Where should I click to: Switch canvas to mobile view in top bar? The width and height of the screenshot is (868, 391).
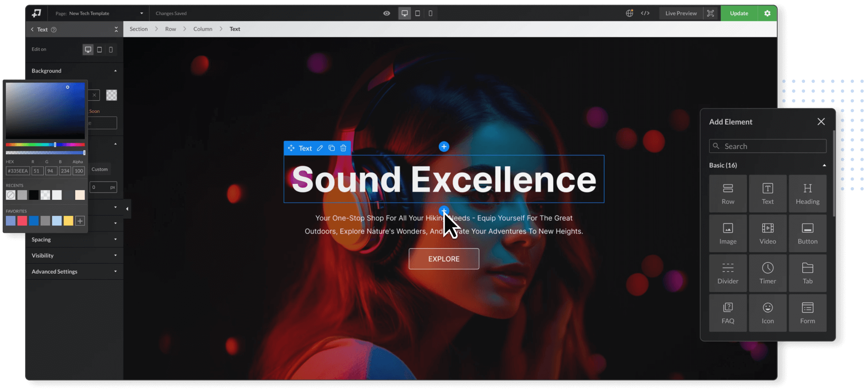tap(430, 13)
